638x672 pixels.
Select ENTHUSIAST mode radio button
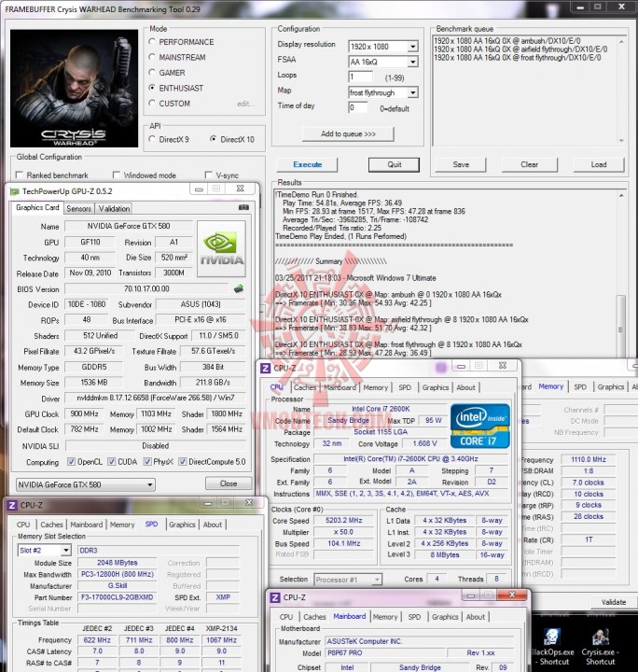(152, 88)
